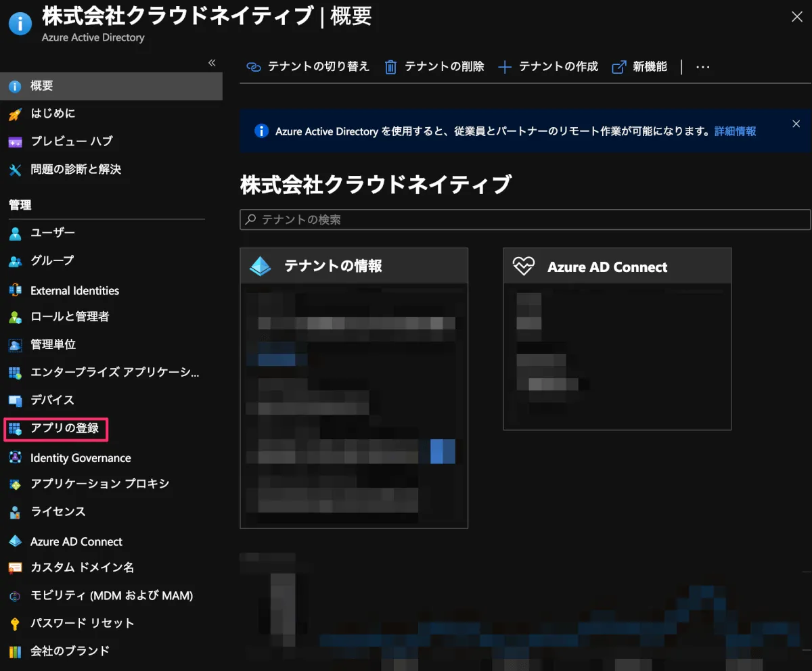Open ライセンス menu item

(x=58, y=511)
